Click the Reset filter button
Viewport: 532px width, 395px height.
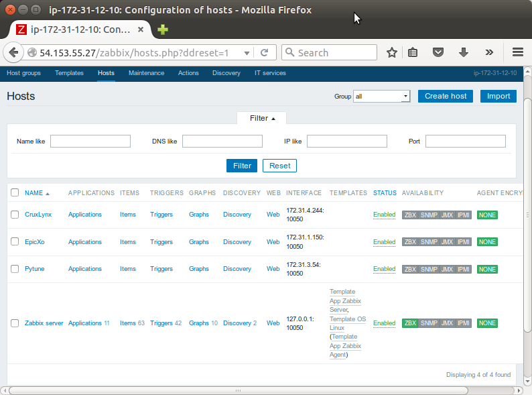pos(279,166)
